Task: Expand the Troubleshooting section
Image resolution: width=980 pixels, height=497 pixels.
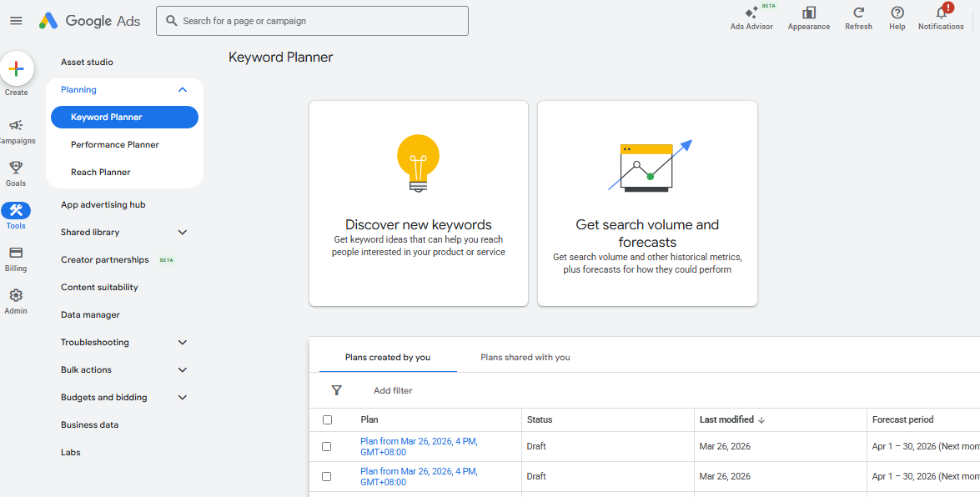Action: point(182,342)
